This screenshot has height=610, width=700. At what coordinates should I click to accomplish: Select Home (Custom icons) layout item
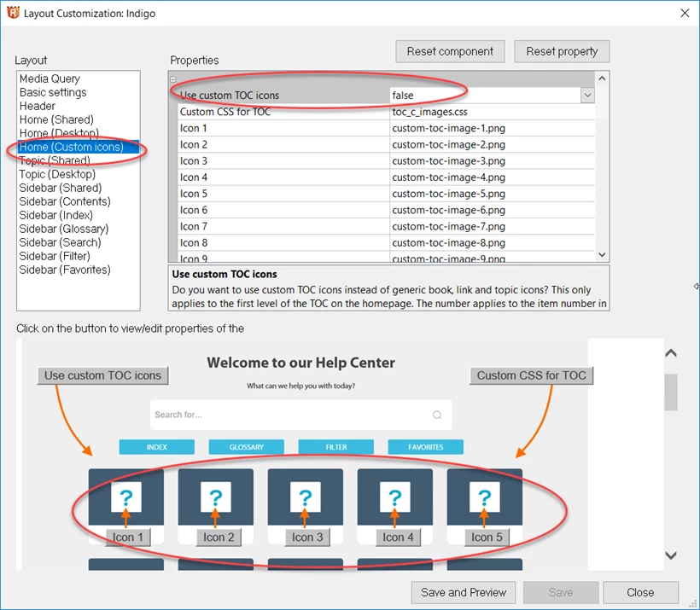point(79,147)
